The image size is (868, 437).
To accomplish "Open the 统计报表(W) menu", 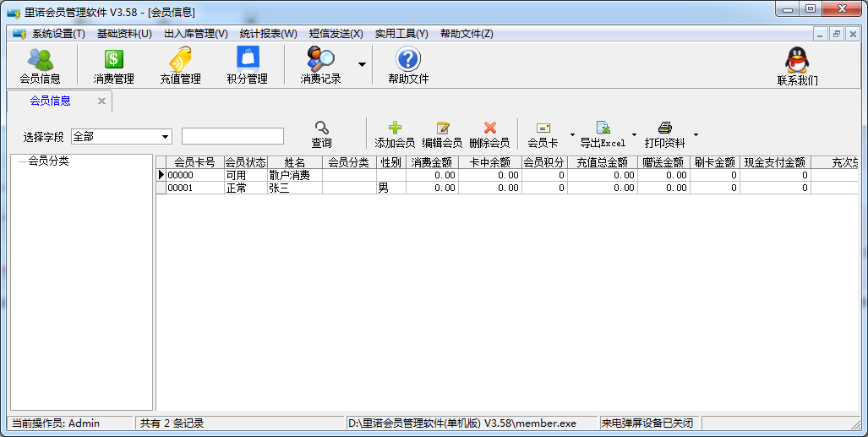I will click(x=268, y=34).
